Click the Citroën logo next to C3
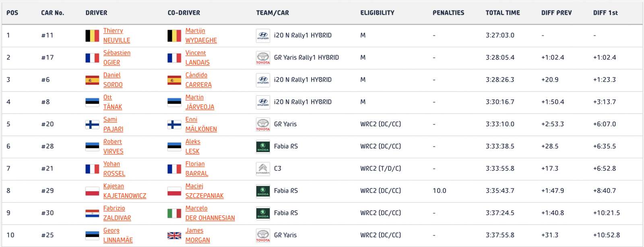This screenshot has height=247, width=644. coord(263,169)
